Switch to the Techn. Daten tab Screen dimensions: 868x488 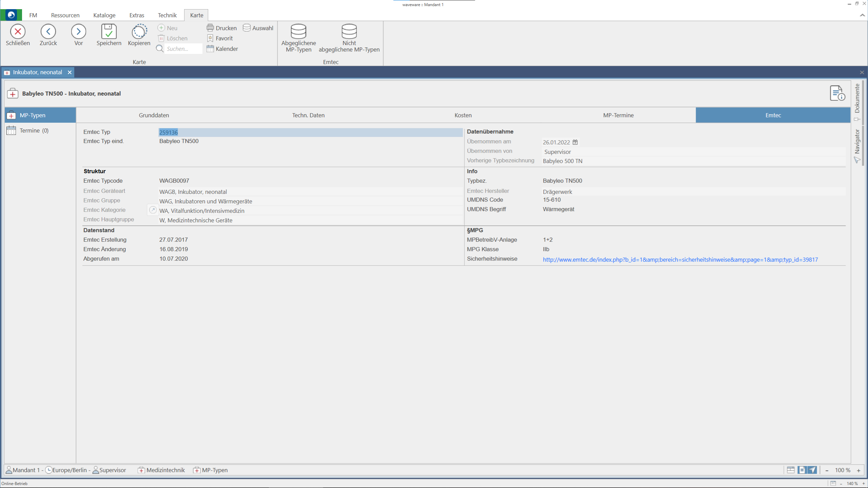(x=308, y=115)
